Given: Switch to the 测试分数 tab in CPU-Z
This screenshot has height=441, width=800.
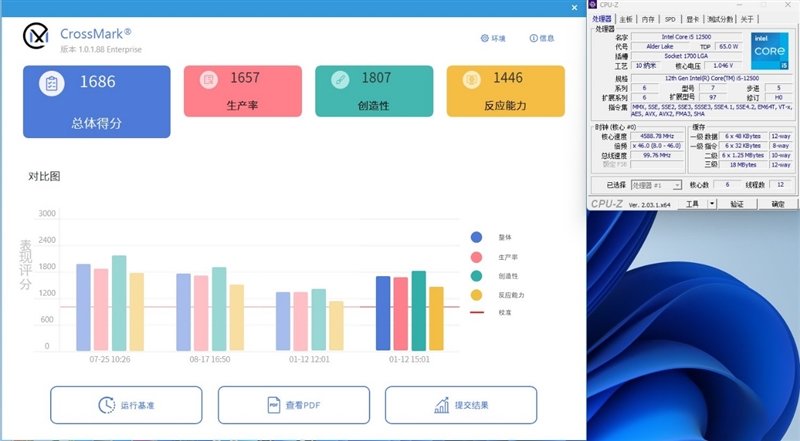Looking at the screenshot, I should 720,19.
